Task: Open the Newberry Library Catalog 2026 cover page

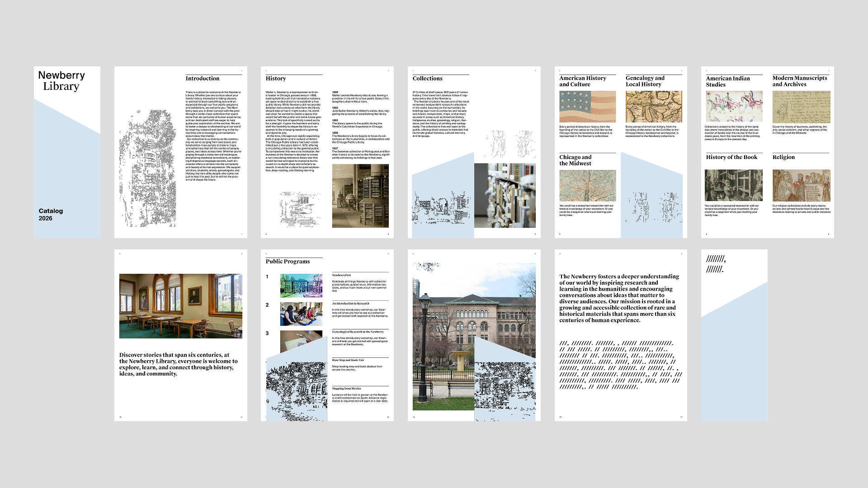Action: click(67, 152)
